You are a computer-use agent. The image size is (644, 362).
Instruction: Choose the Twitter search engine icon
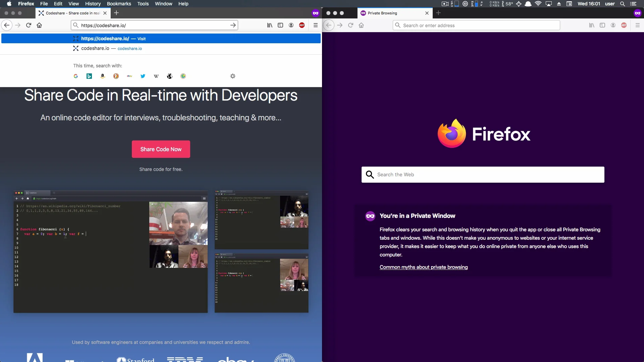pyautogui.click(x=143, y=76)
